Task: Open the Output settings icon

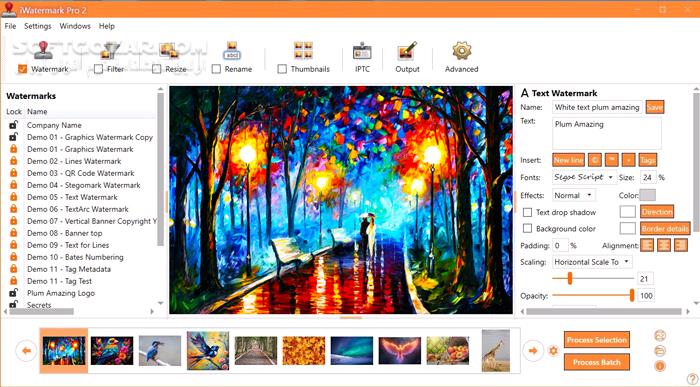Action: pos(407,50)
